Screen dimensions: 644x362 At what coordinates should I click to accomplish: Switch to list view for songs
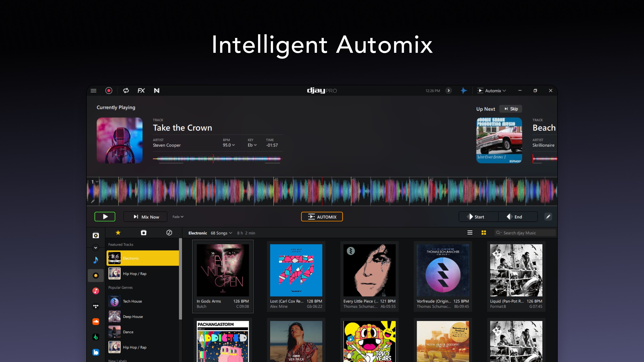point(470,233)
